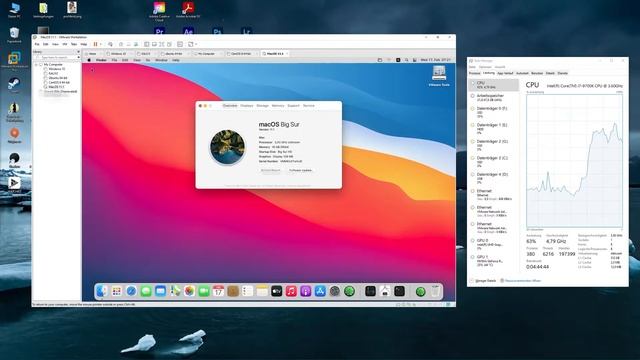Image resolution: width=640 pixels, height=360 pixels.
Task: Select Memory tab in About This Mac
Action: click(278, 106)
